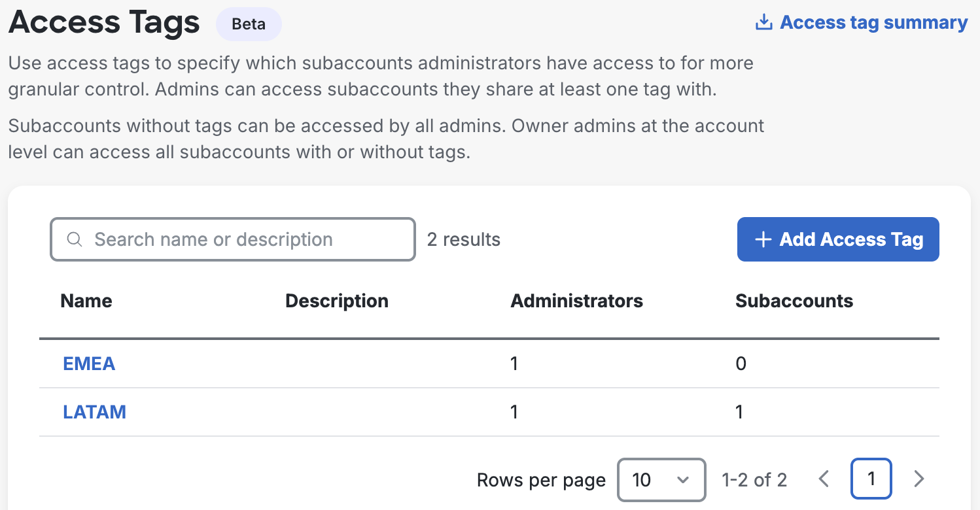Click the next page chevron arrow
Image resolution: width=980 pixels, height=510 pixels.
(919, 479)
